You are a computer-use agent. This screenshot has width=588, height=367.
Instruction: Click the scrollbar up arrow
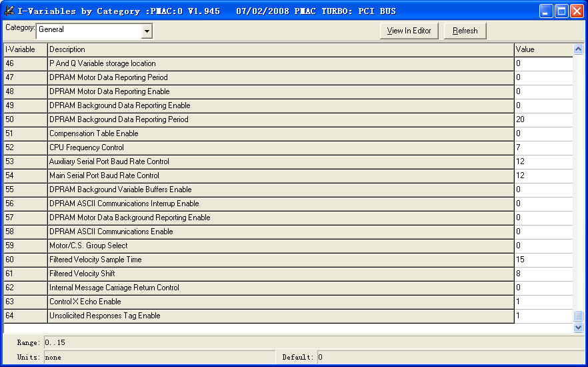click(578, 49)
